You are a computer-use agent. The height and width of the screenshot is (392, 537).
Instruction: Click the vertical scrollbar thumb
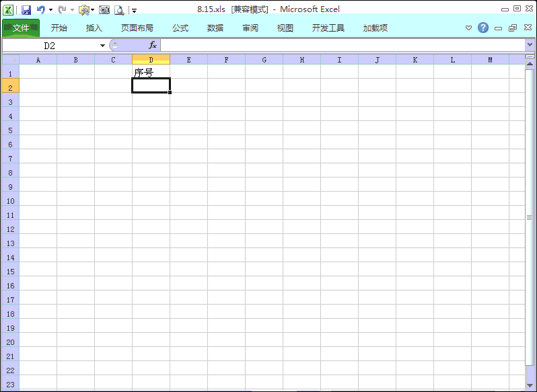530,217
